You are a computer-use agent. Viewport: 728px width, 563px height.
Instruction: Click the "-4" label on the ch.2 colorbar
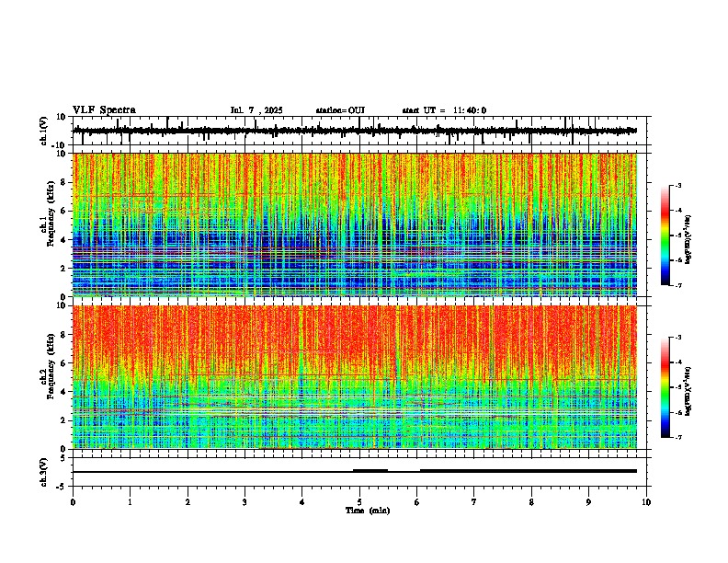coord(677,362)
